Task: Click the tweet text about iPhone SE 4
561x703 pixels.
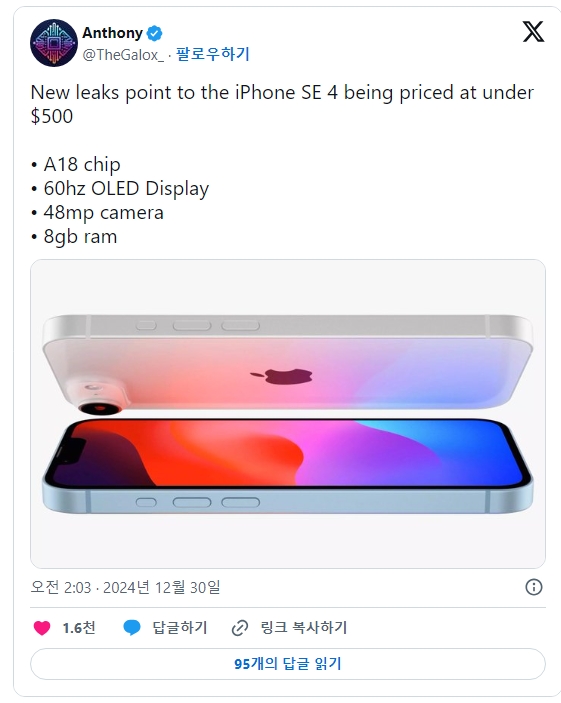Action: [x=282, y=104]
